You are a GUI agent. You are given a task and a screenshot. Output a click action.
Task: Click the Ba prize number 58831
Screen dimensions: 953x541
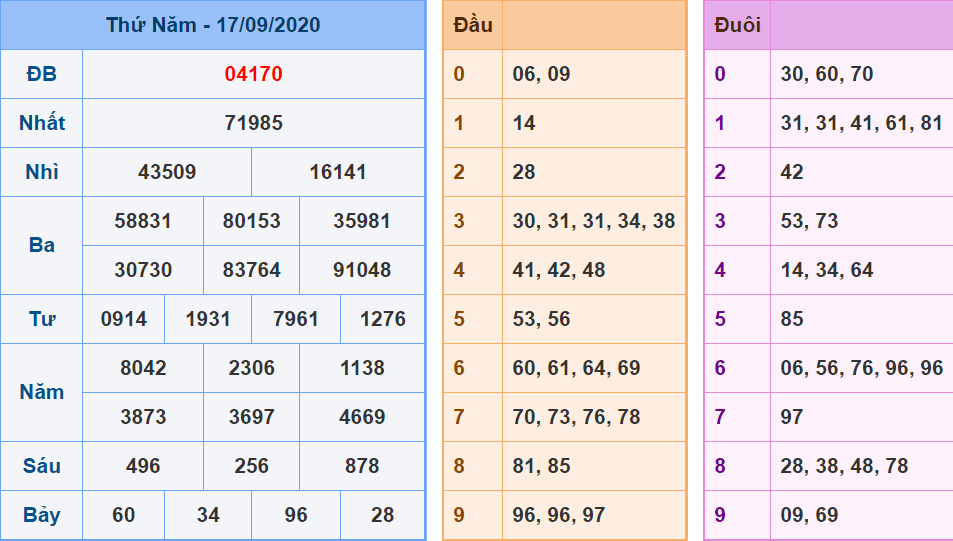coord(143,221)
